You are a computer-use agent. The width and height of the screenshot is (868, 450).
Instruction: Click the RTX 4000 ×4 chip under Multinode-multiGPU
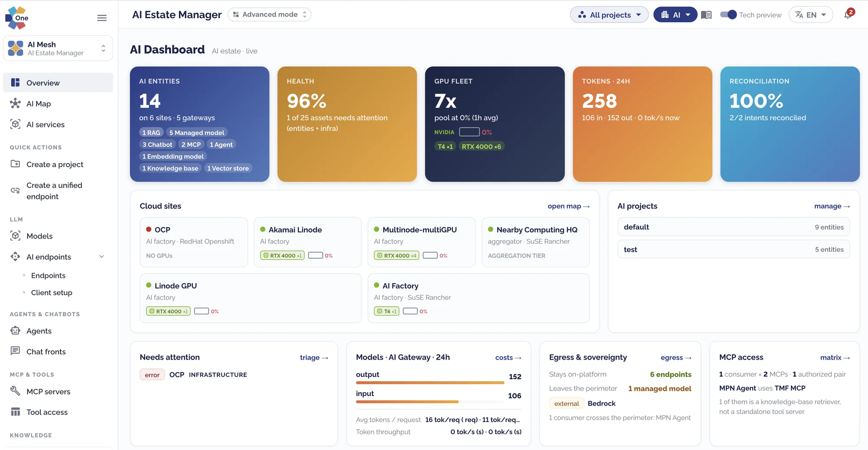click(x=397, y=255)
